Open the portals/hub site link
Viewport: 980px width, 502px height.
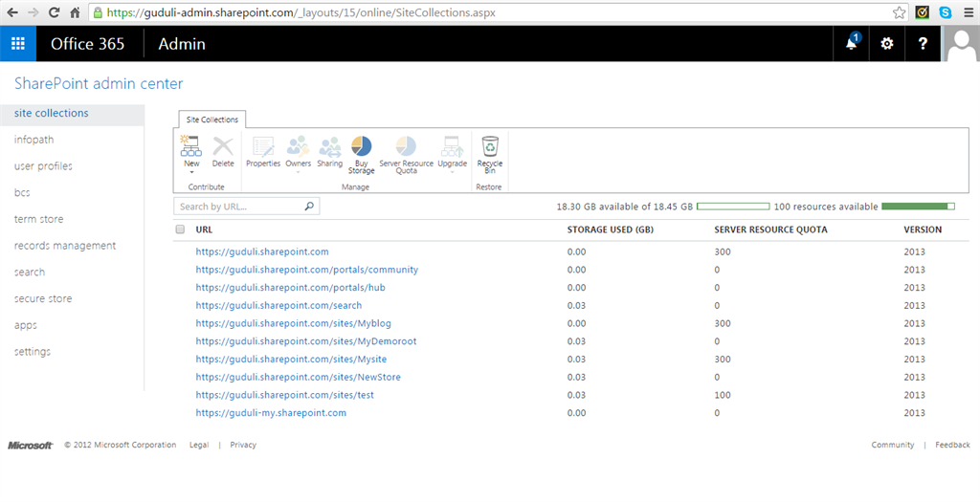(291, 287)
